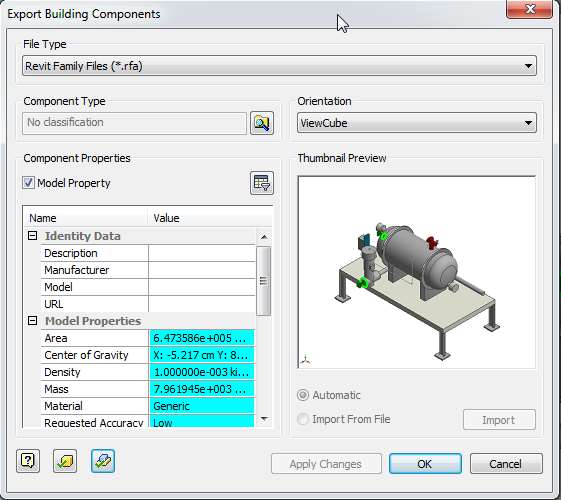
Task: Click the Value column header
Action: [210, 218]
